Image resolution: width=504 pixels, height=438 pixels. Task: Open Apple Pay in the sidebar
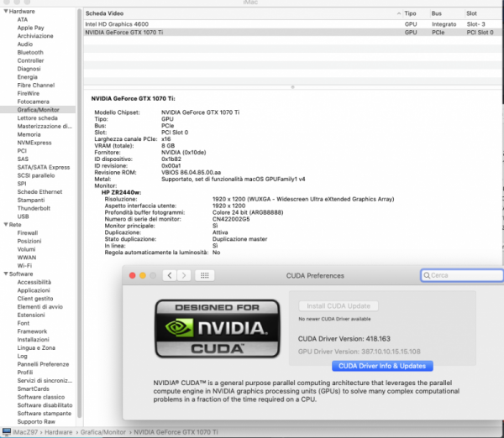coord(30,28)
